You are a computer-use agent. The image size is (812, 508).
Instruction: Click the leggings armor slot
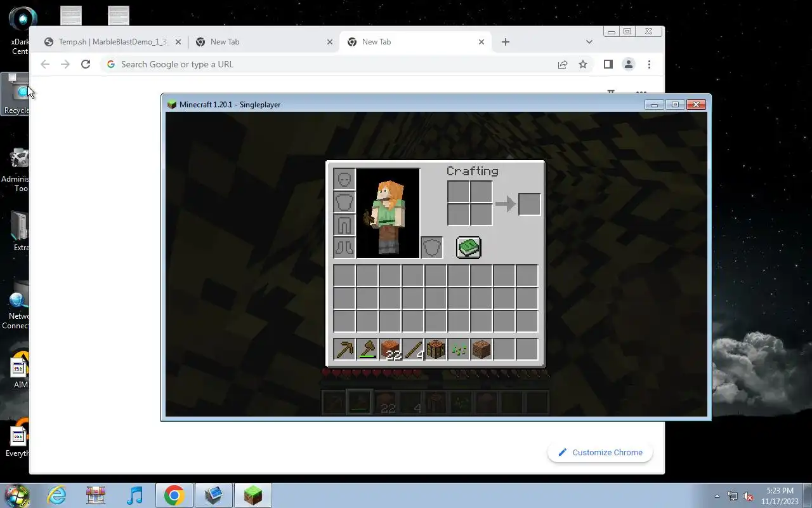(x=344, y=225)
